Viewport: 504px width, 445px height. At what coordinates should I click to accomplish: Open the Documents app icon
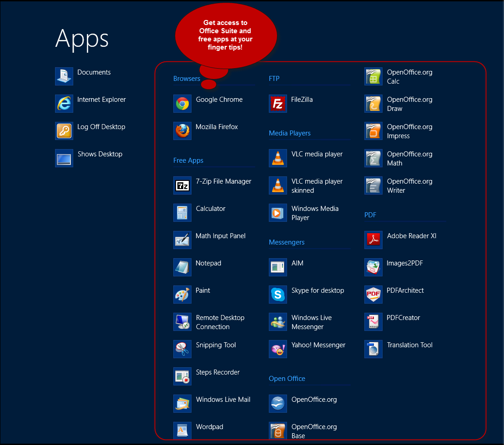[x=64, y=76]
